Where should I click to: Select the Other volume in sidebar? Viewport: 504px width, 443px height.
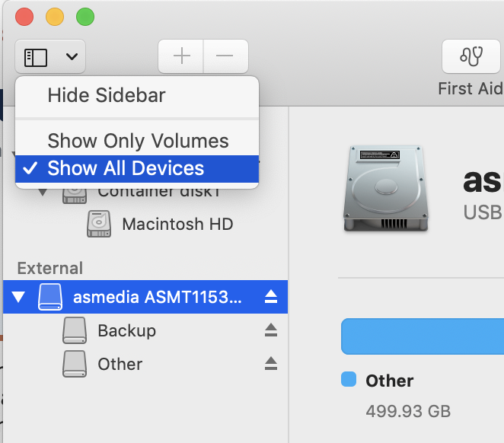120,364
